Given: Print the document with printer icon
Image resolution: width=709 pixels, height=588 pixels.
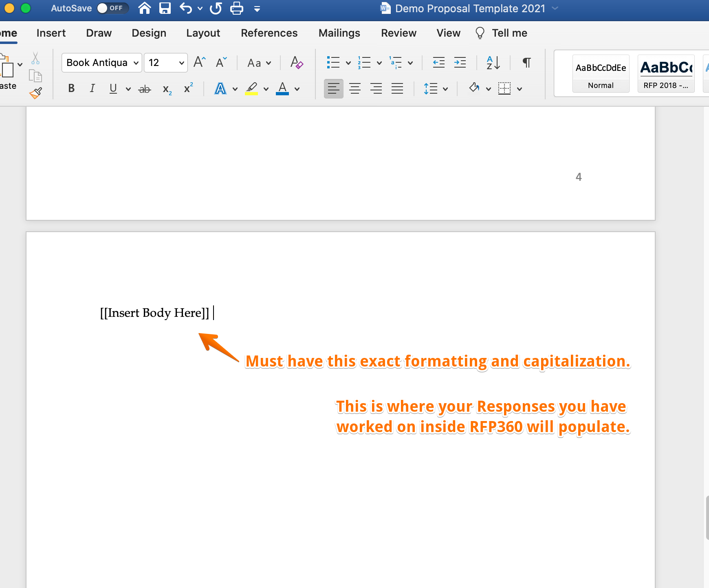Looking at the screenshot, I should (237, 8).
